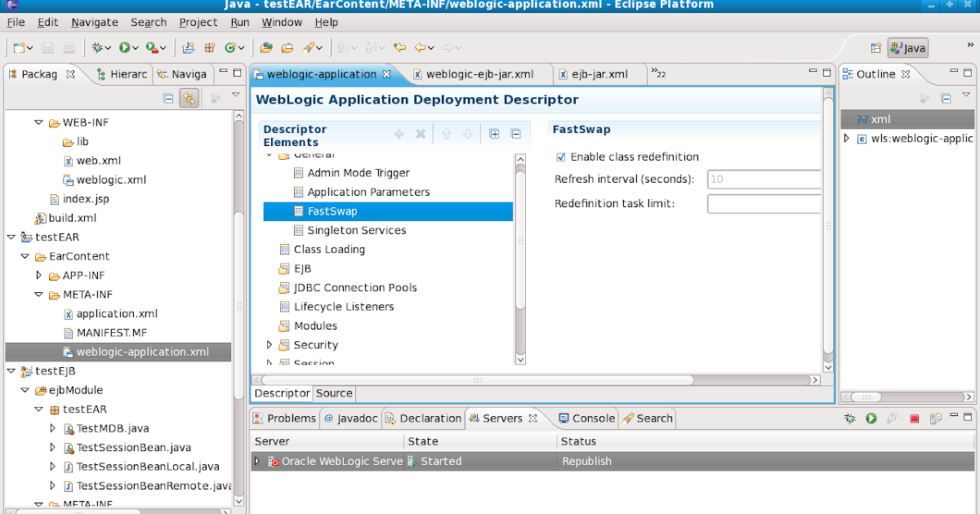Publish changes to the server
The width and height of the screenshot is (980, 514).
pyautogui.click(x=936, y=418)
